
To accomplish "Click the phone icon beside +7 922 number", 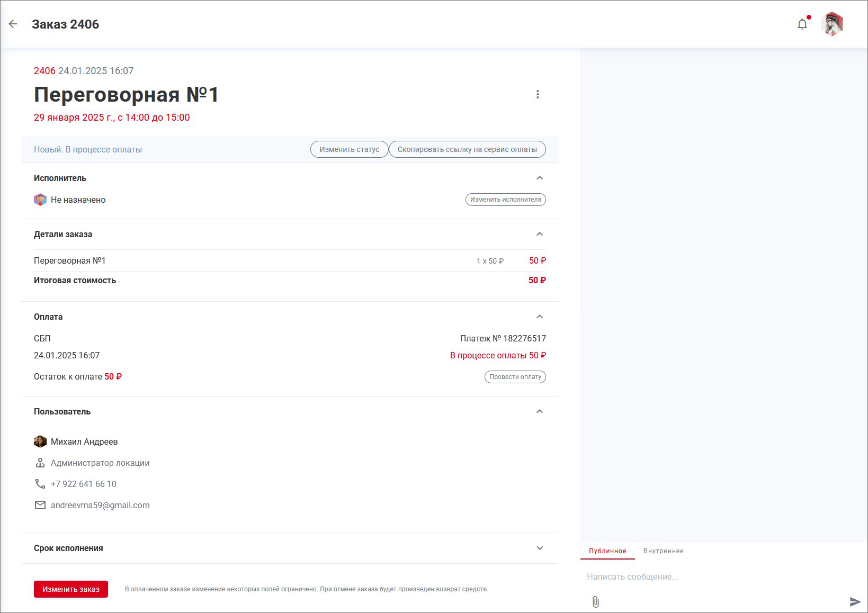I will click(x=40, y=484).
